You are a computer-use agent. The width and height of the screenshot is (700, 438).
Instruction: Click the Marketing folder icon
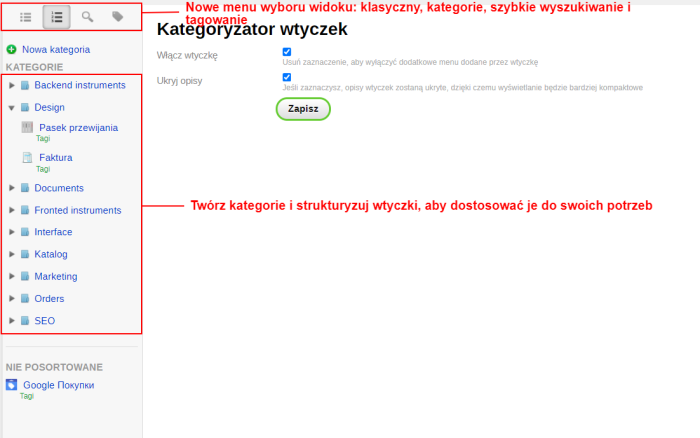pyautogui.click(x=25, y=276)
